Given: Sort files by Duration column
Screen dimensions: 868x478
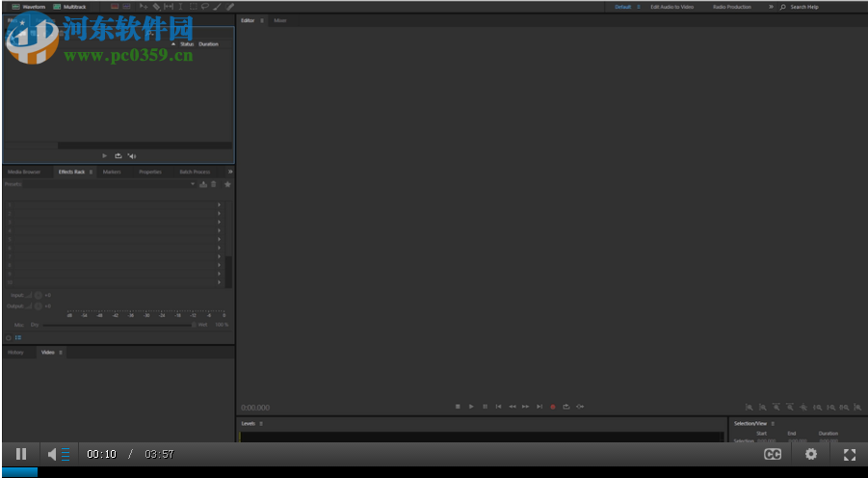Looking at the screenshot, I should click(208, 43).
